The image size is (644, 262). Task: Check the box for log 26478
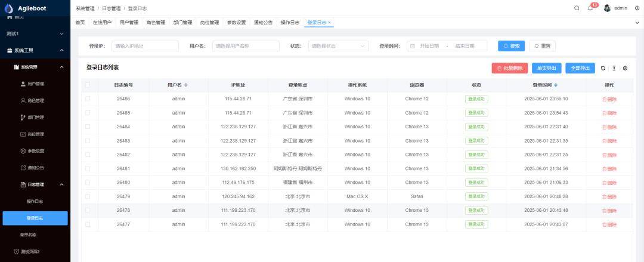pos(88,210)
